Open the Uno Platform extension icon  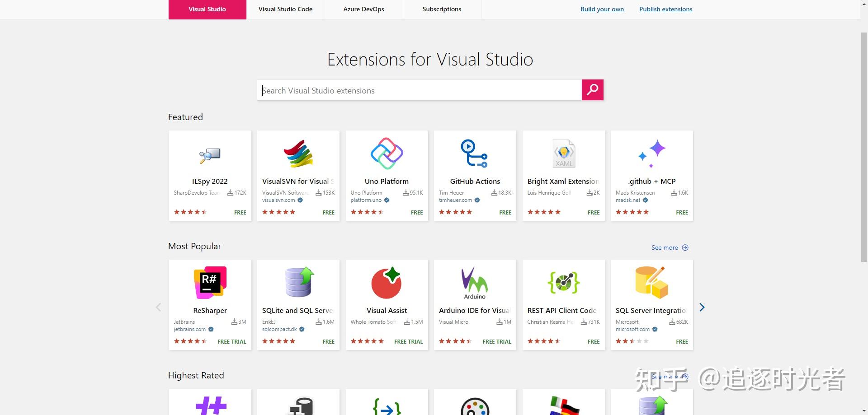387,154
